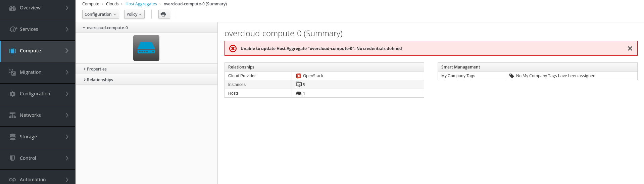Click the Compute breadcrumb

(x=91, y=4)
